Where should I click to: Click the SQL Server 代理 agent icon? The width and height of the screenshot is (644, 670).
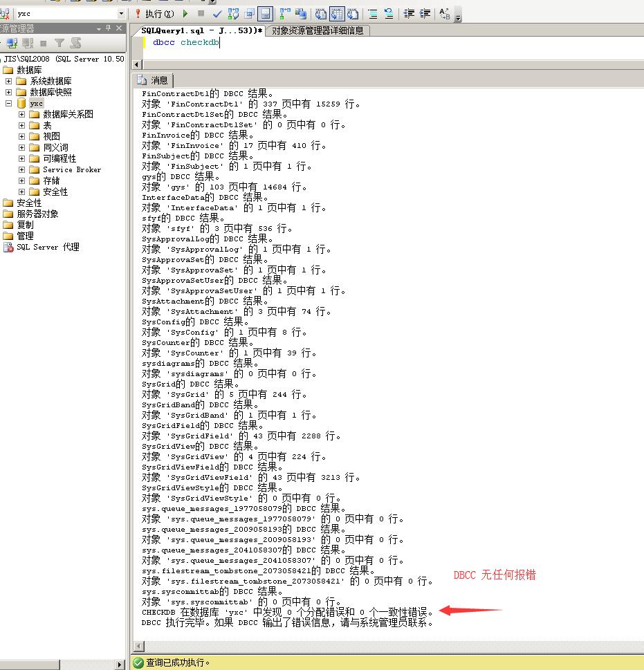[8, 247]
